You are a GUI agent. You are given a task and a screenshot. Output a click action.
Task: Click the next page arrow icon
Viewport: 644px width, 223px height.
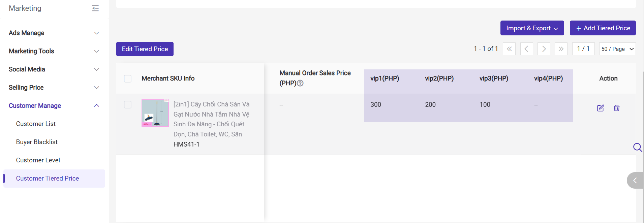(x=544, y=49)
